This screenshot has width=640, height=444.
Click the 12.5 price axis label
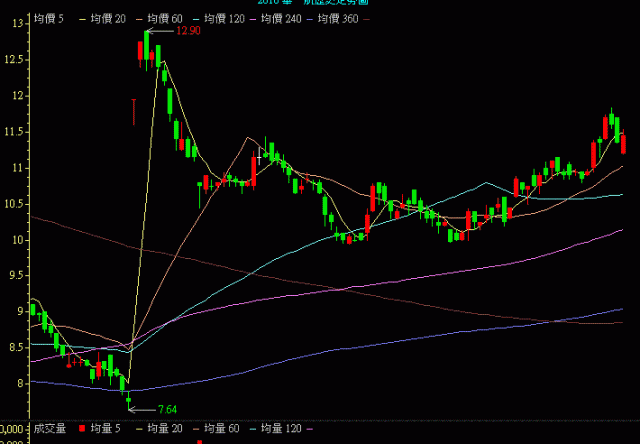click(x=15, y=60)
